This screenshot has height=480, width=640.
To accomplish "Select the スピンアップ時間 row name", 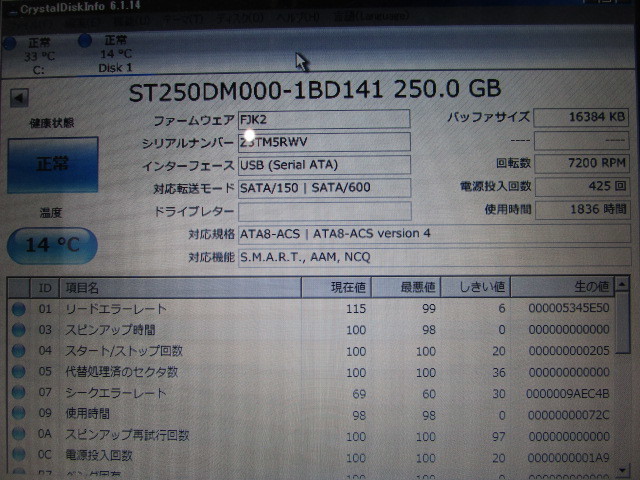I will [x=110, y=330].
